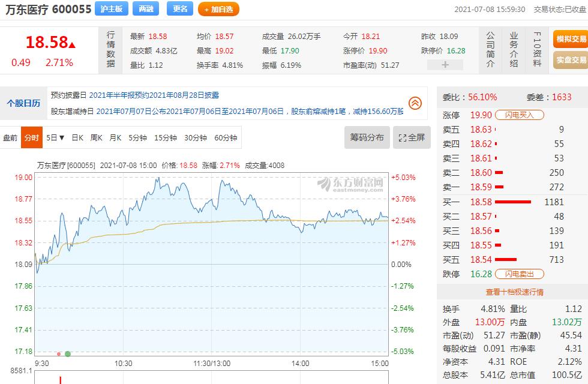Switch to the 盘前 tab
The width and height of the screenshot is (588, 384).
click(10, 137)
